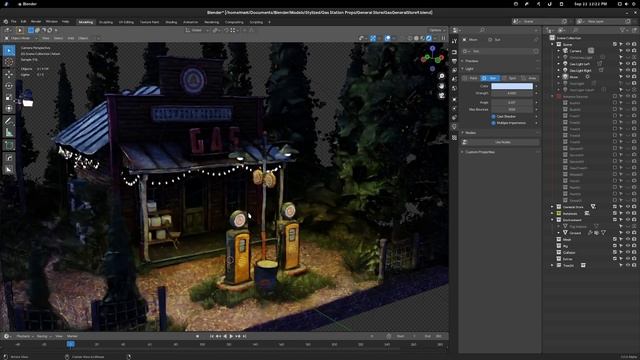Select the Measure tool
This screenshot has height=360, width=640.
click(9, 132)
